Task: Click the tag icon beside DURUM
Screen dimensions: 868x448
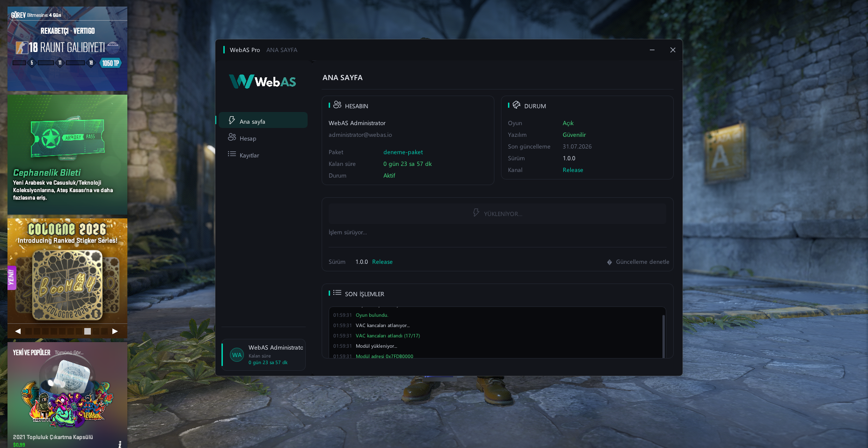Action: pyautogui.click(x=516, y=105)
